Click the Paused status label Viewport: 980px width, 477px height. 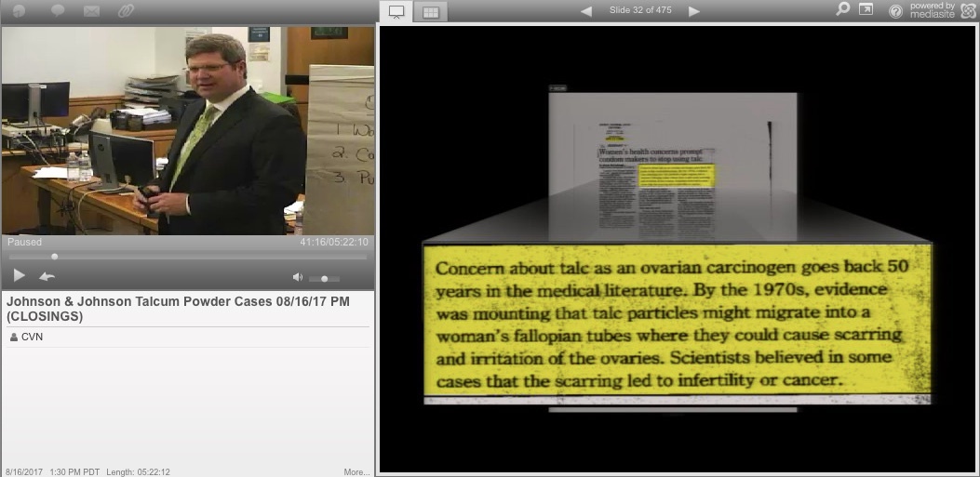coord(24,242)
